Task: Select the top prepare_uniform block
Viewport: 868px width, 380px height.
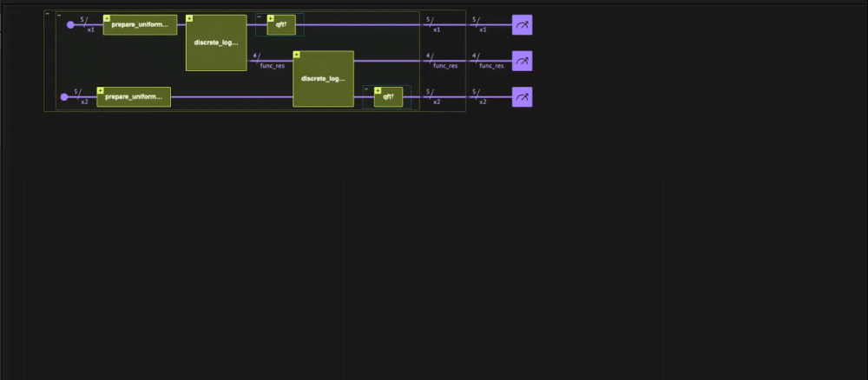Action: click(143, 25)
